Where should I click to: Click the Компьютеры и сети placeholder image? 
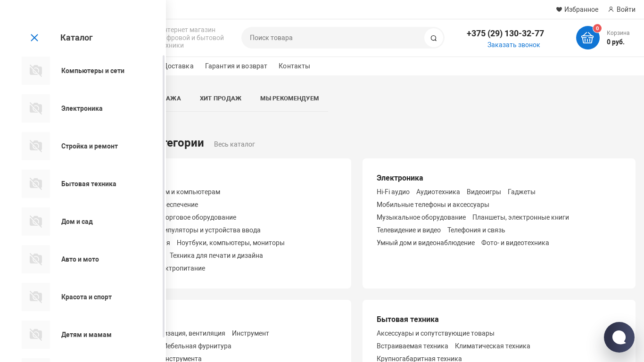pos(36,71)
